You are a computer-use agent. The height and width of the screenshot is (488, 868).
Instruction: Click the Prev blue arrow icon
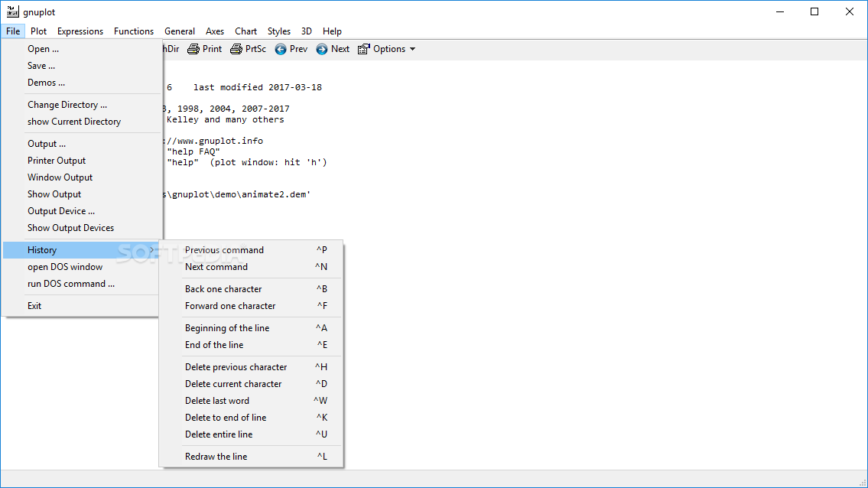pos(281,49)
